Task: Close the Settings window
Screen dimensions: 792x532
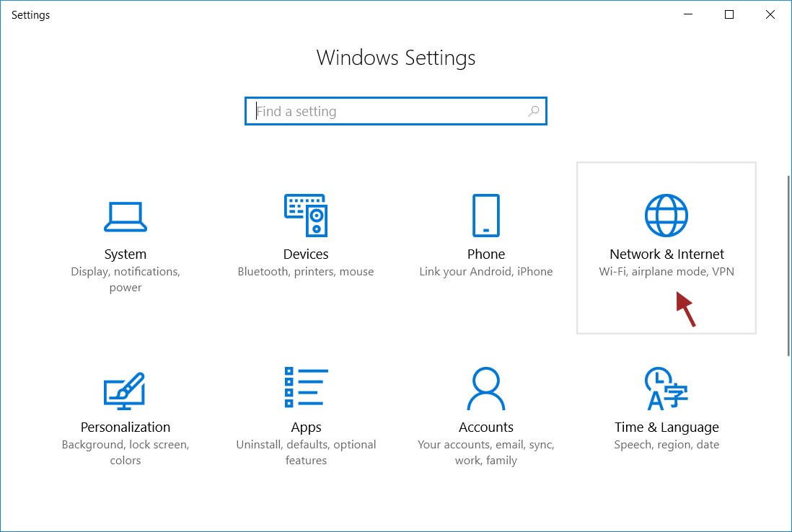Action: [x=770, y=14]
